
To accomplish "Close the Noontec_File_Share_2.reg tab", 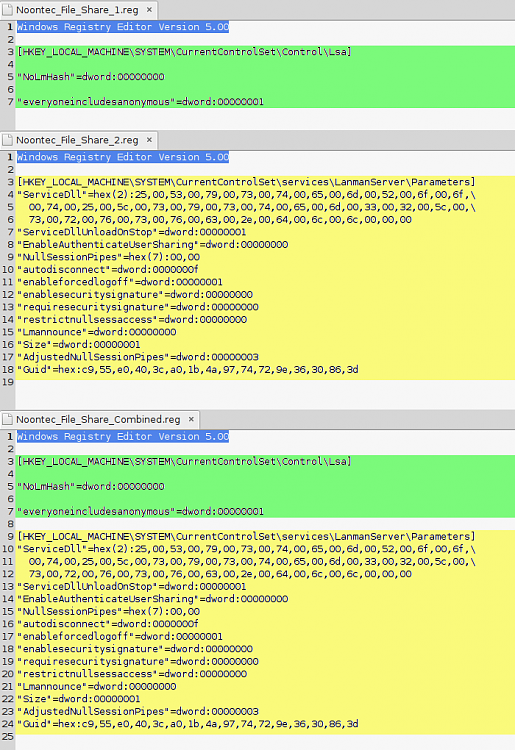I will pyautogui.click(x=149, y=140).
